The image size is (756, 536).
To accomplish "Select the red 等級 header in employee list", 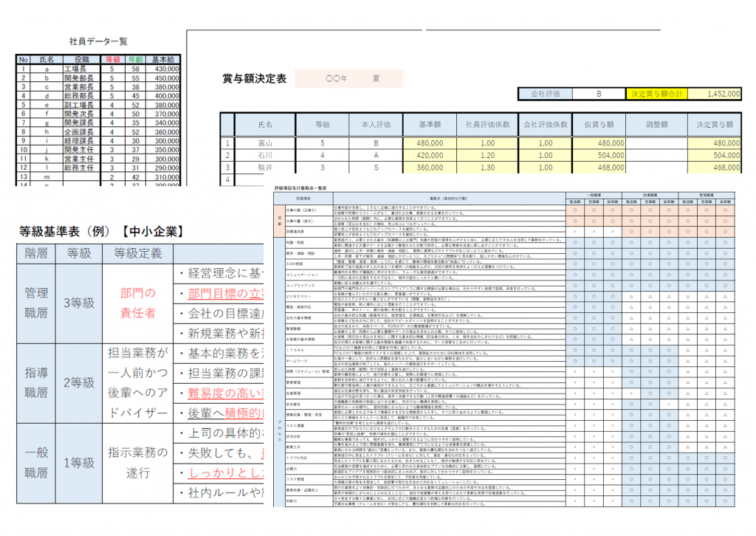I will [x=113, y=59].
